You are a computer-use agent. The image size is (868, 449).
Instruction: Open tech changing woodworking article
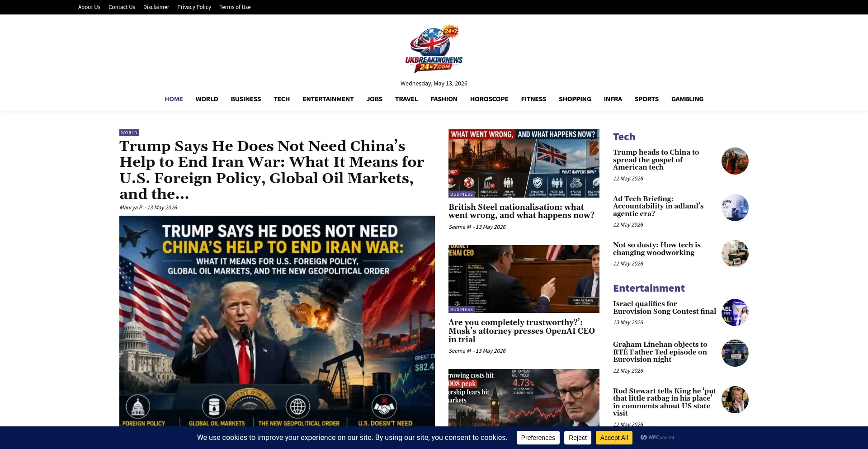(x=657, y=249)
